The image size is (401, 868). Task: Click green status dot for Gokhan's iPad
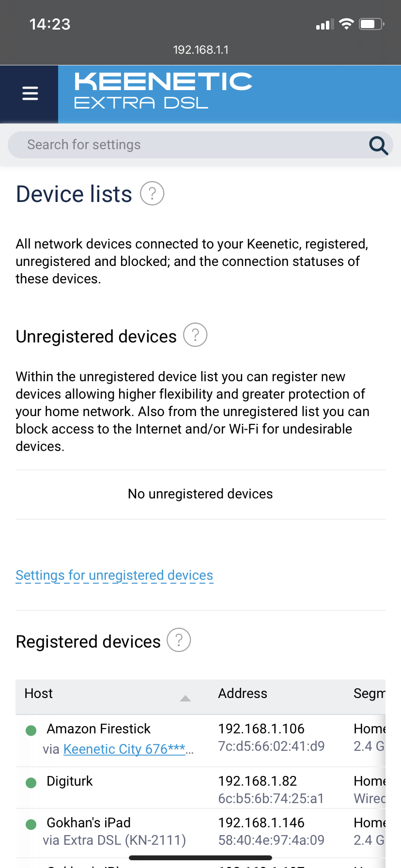point(31,824)
